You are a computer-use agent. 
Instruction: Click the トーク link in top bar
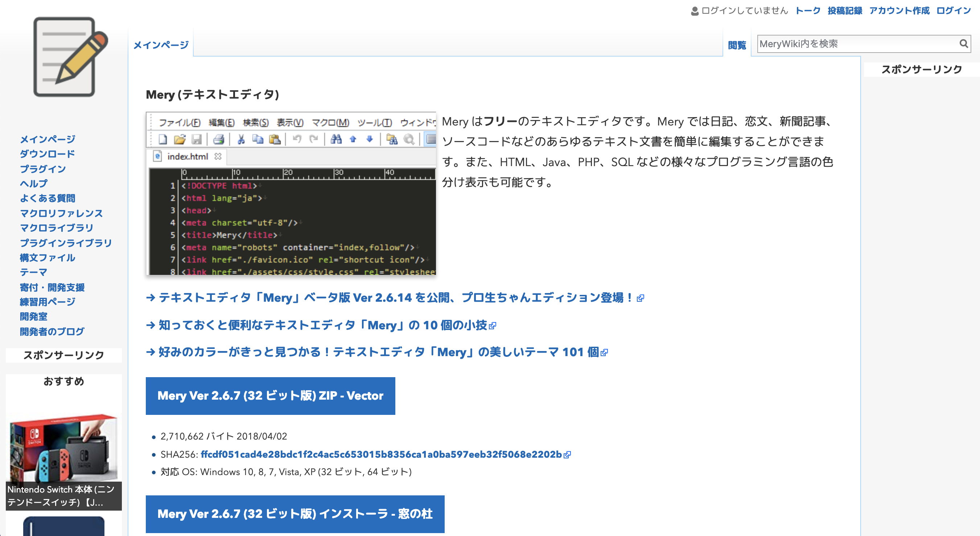click(808, 11)
